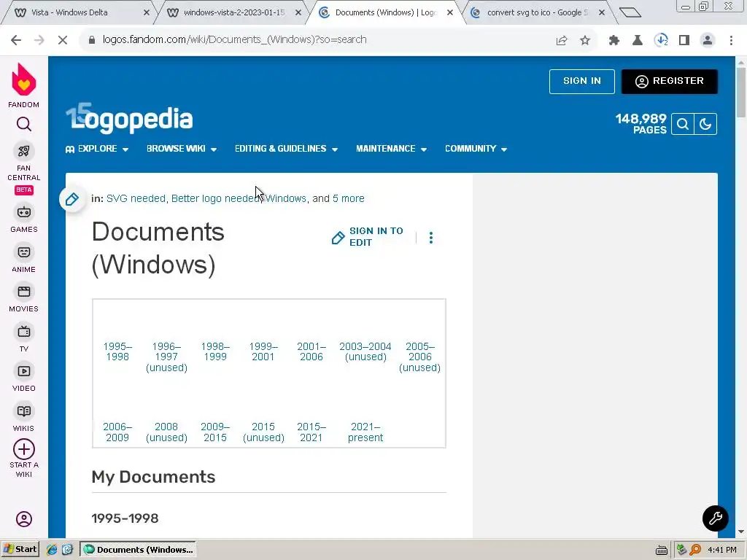Open Chrome three-dot menu
This screenshot has width=747, height=560.
tap(731, 41)
